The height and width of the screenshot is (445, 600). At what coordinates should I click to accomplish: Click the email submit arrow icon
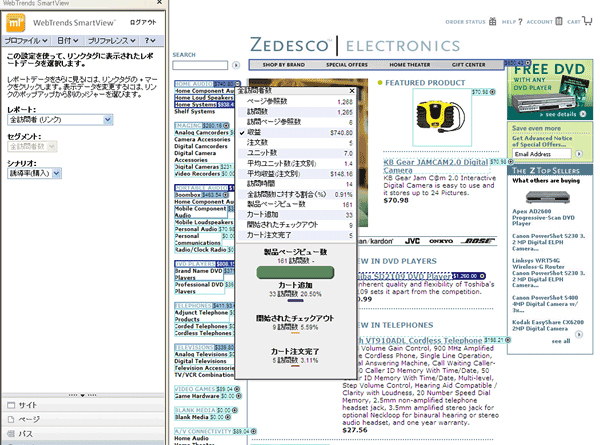[x=579, y=154]
